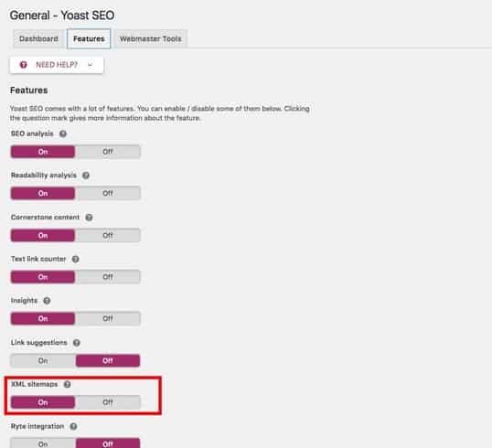Turn Text link counter Off
This screenshot has width=492, height=448.
[x=108, y=277]
